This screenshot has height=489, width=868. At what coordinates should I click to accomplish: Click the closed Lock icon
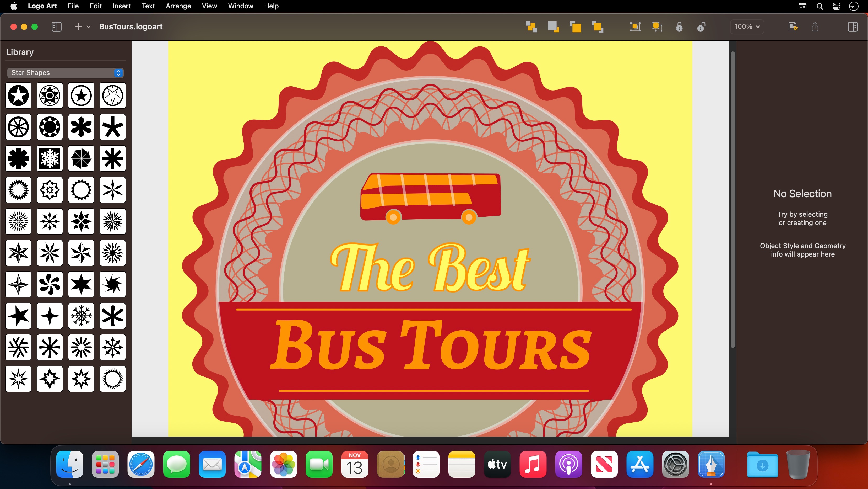tap(679, 27)
